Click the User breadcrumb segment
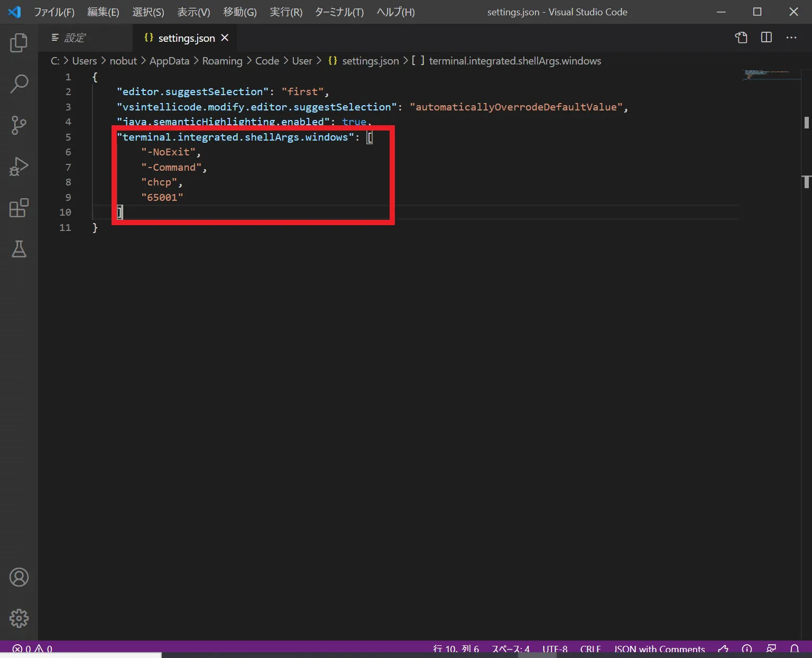Image resolution: width=812 pixels, height=658 pixels. [x=302, y=61]
